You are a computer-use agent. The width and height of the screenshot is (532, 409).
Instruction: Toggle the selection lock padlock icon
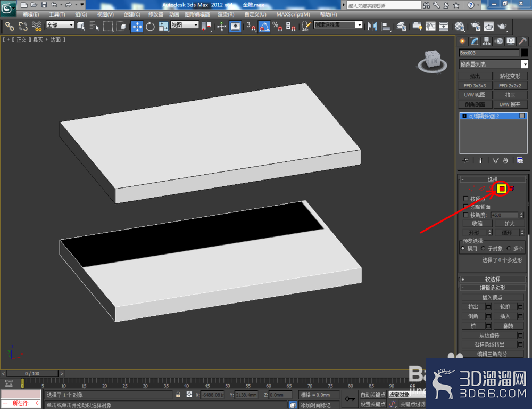click(x=178, y=395)
